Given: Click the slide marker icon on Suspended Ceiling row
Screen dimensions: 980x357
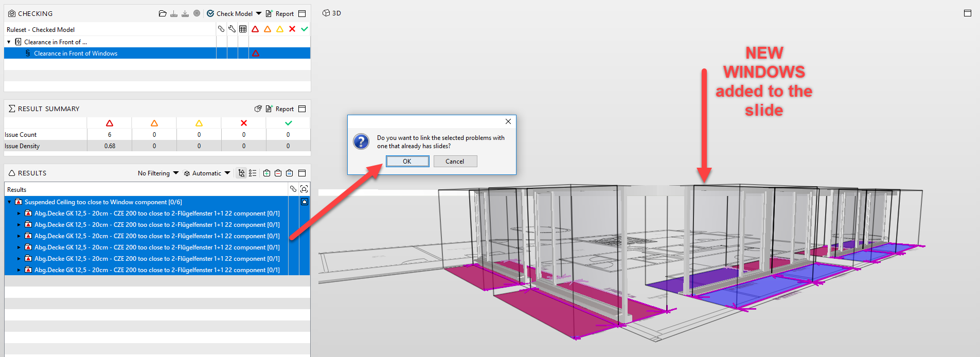Looking at the screenshot, I should (x=305, y=202).
